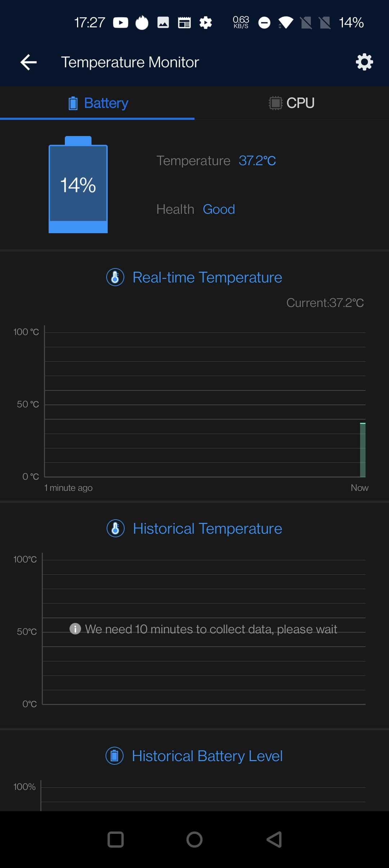
Task: Tap the Real-time Temperature heading
Action: click(207, 277)
